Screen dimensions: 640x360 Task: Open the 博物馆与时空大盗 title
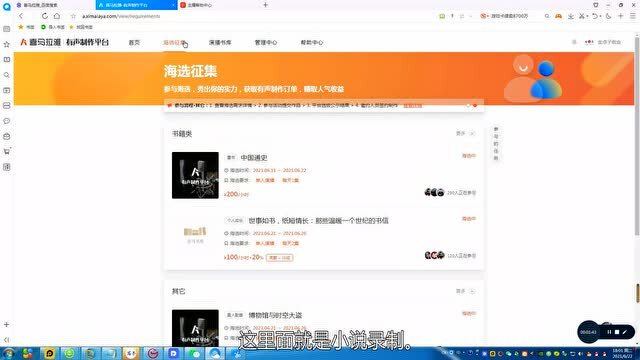(276, 315)
